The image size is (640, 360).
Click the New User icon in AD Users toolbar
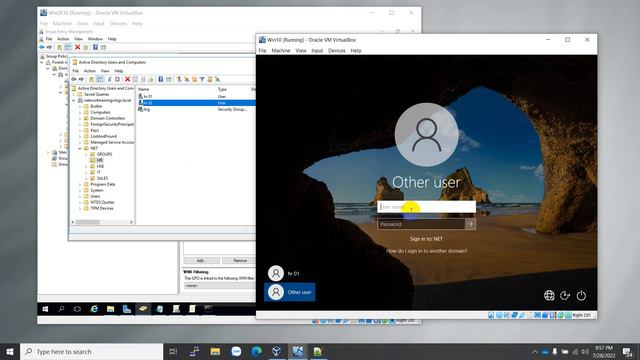179,79
